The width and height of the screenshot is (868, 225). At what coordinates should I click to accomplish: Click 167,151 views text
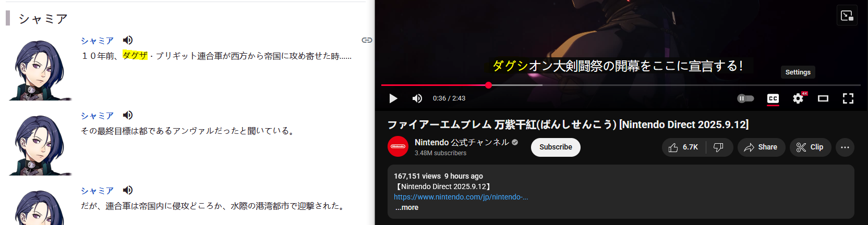click(x=417, y=176)
